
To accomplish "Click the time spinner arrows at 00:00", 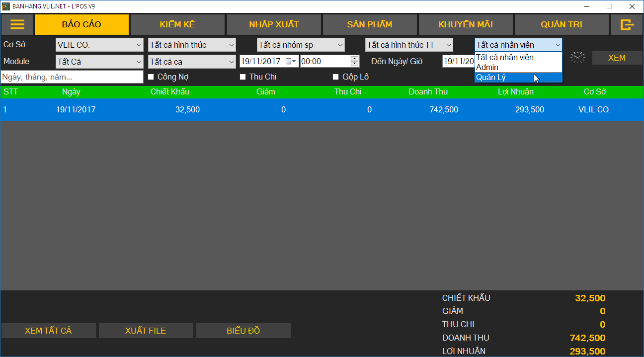I will click(354, 61).
